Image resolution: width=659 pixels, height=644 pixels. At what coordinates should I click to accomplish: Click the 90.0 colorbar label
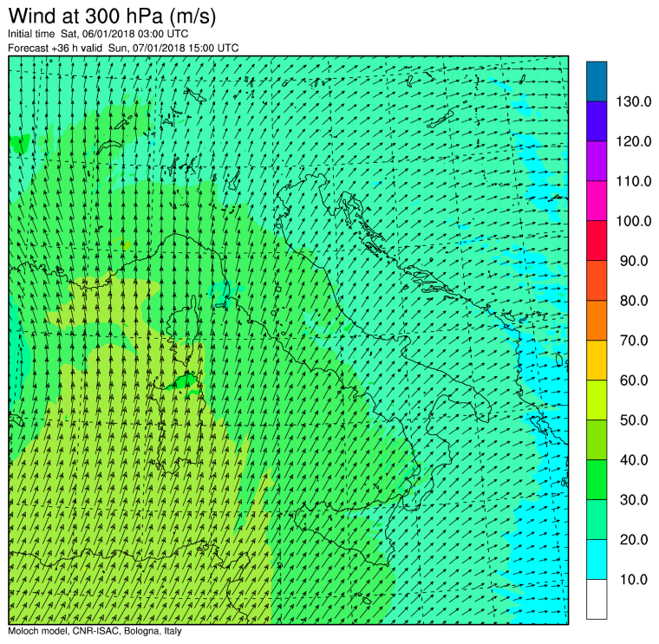634,261
